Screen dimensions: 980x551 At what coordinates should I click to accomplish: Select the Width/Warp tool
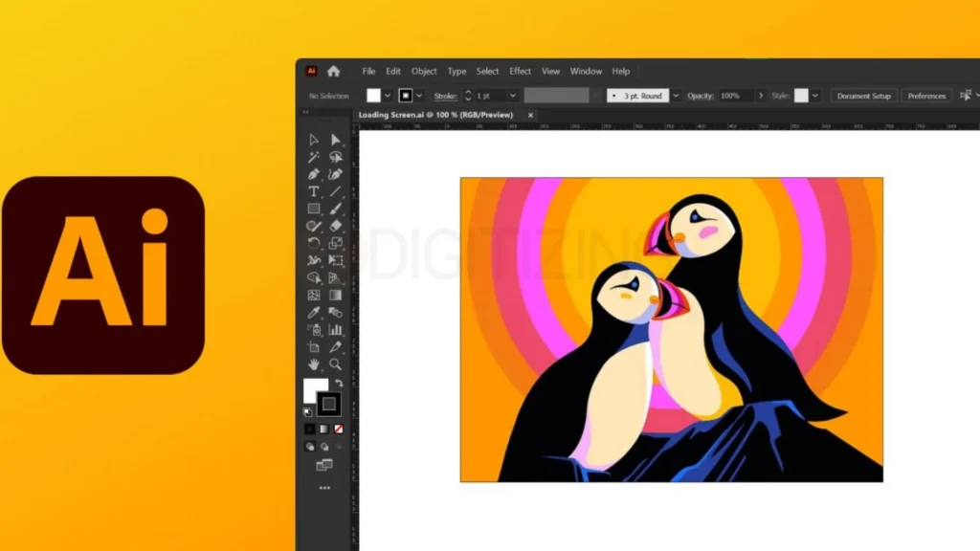point(314,260)
